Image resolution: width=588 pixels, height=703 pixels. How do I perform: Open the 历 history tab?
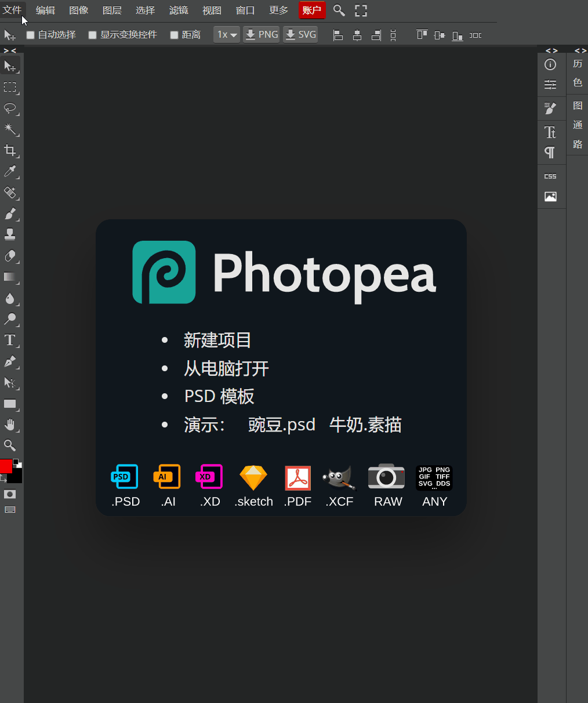578,64
